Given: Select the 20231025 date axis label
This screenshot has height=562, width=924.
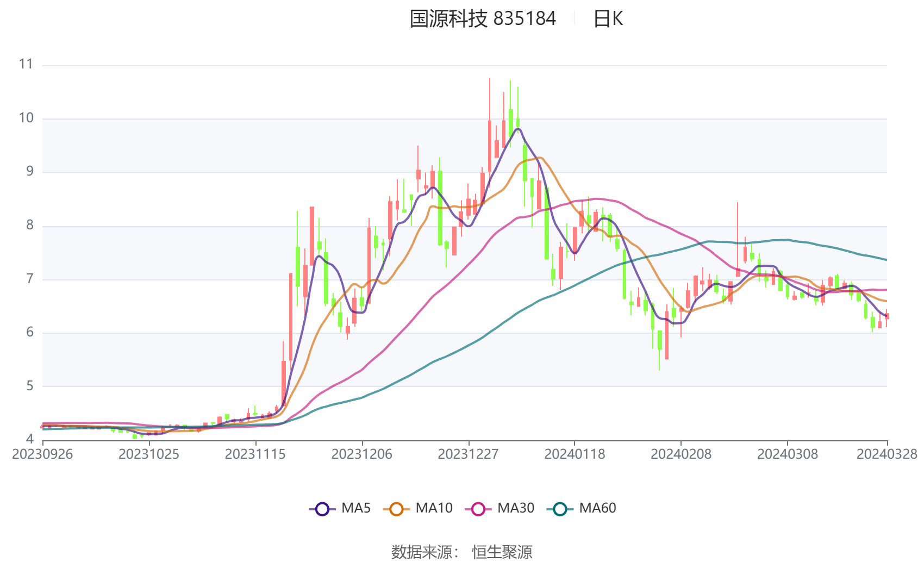Looking at the screenshot, I should (x=149, y=454).
